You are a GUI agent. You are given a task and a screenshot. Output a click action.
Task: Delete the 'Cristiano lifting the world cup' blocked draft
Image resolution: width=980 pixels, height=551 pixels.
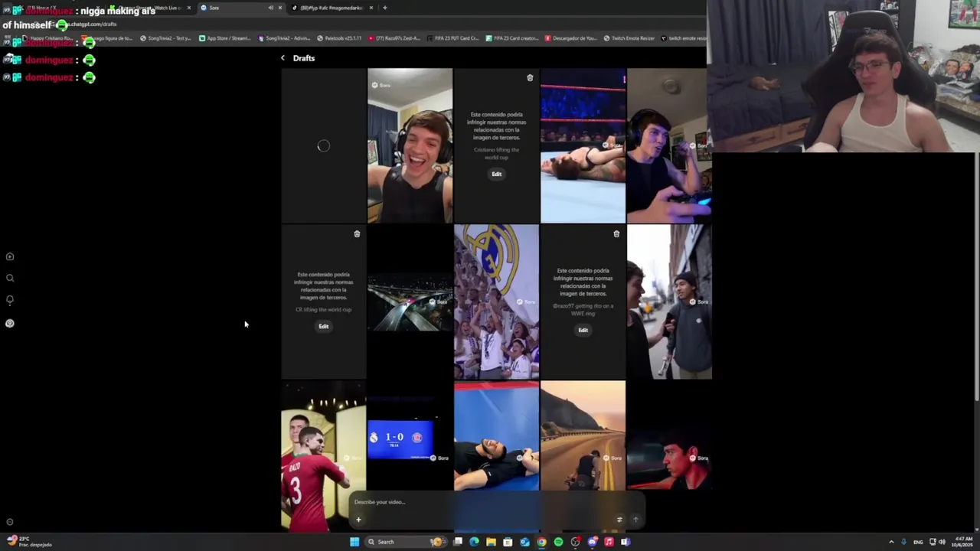click(530, 78)
